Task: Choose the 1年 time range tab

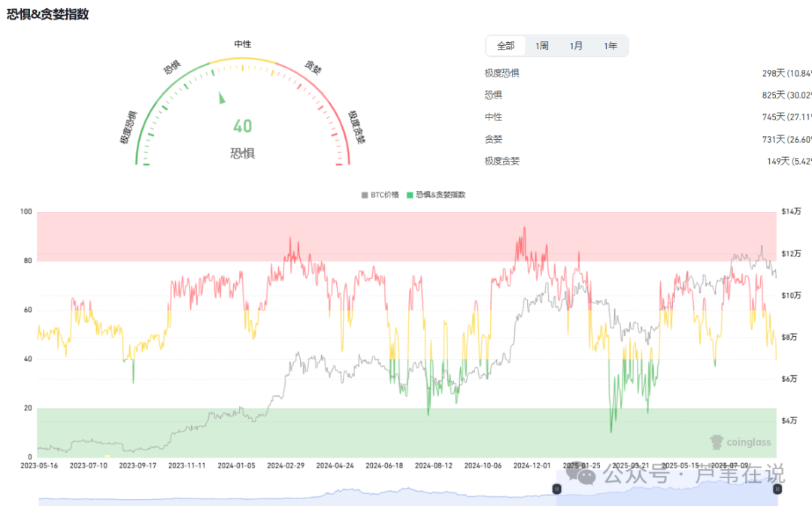Action: tap(611, 46)
